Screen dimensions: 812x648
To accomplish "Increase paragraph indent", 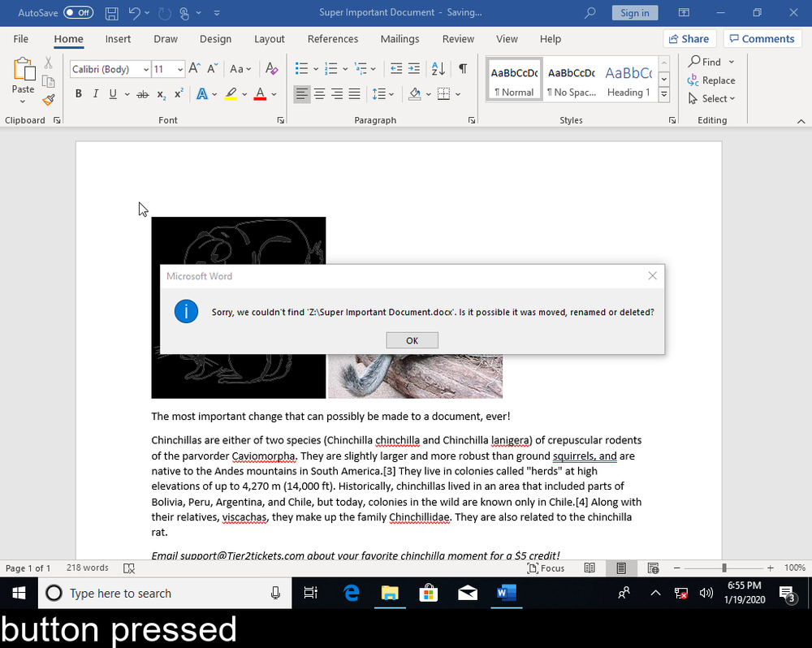I will (x=414, y=68).
